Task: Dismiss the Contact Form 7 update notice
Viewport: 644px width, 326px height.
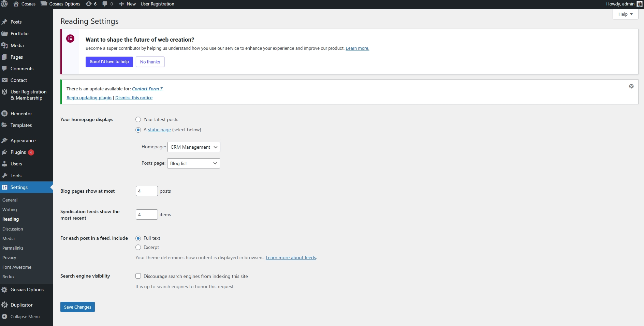Action: click(631, 86)
